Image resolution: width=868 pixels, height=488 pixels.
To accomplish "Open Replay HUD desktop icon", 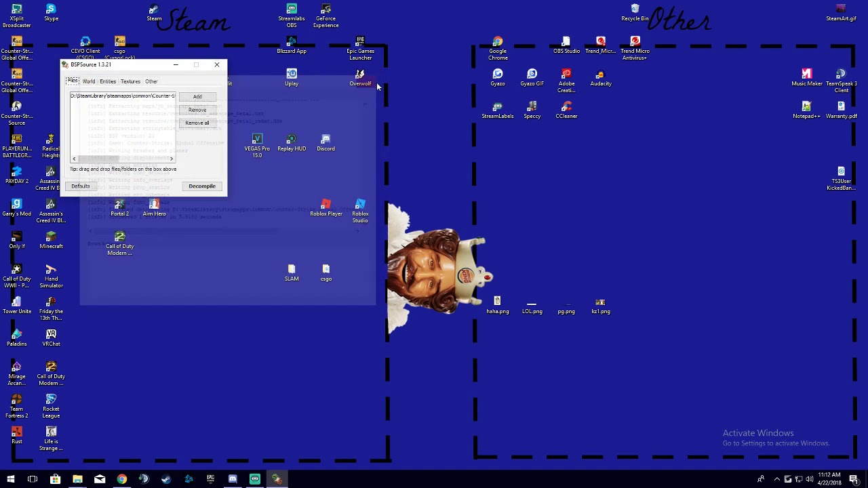I will pos(292,143).
